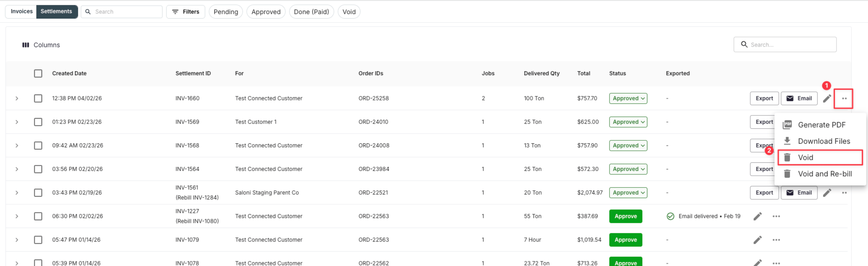Expand the INV-1568 row chevron

tap(17, 145)
